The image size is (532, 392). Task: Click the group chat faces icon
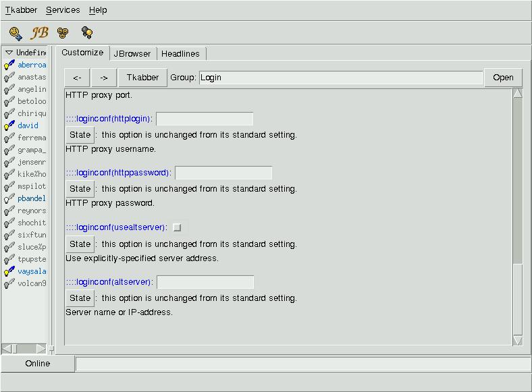coord(63,32)
